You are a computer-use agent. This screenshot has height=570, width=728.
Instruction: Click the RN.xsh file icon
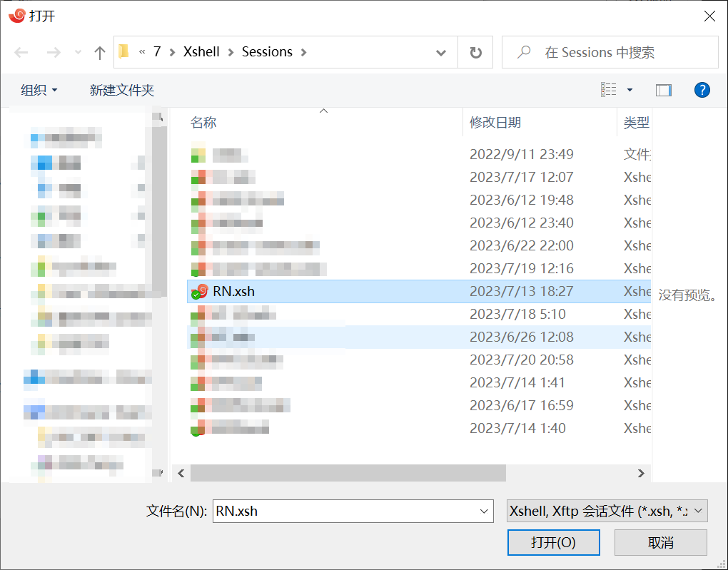tap(199, 291)
